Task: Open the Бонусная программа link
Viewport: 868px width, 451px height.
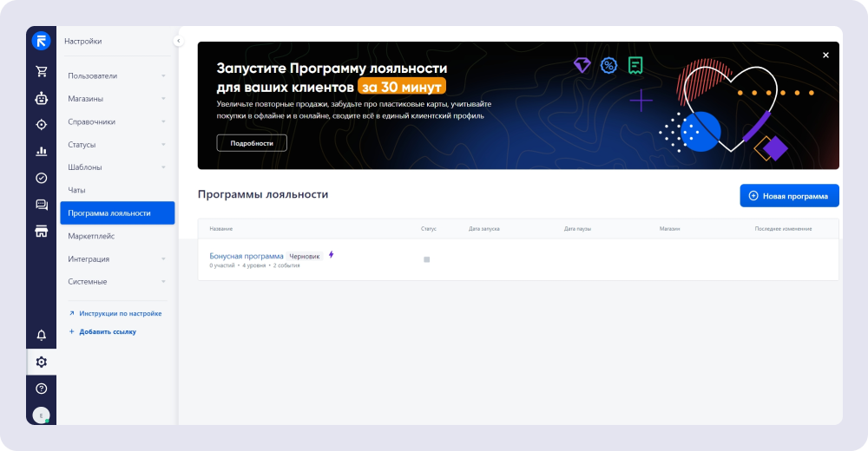Action: point(247,256)
